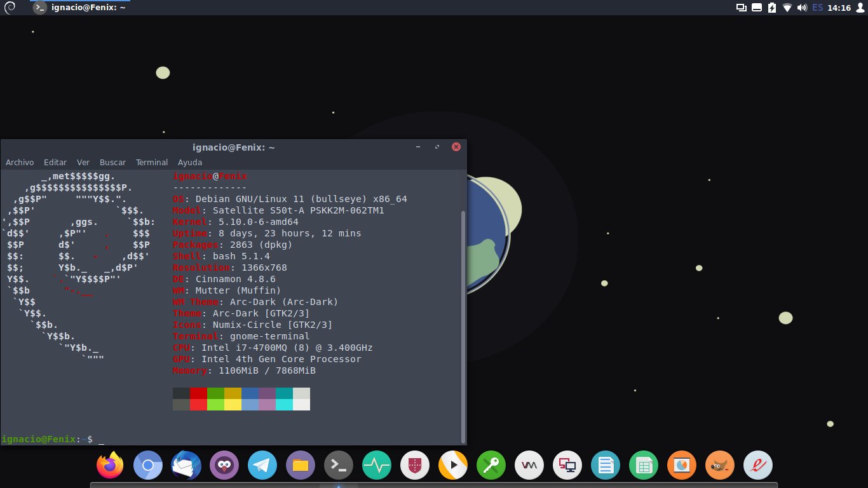
Task: Open the green key password manager
Action: pos(491,466)
